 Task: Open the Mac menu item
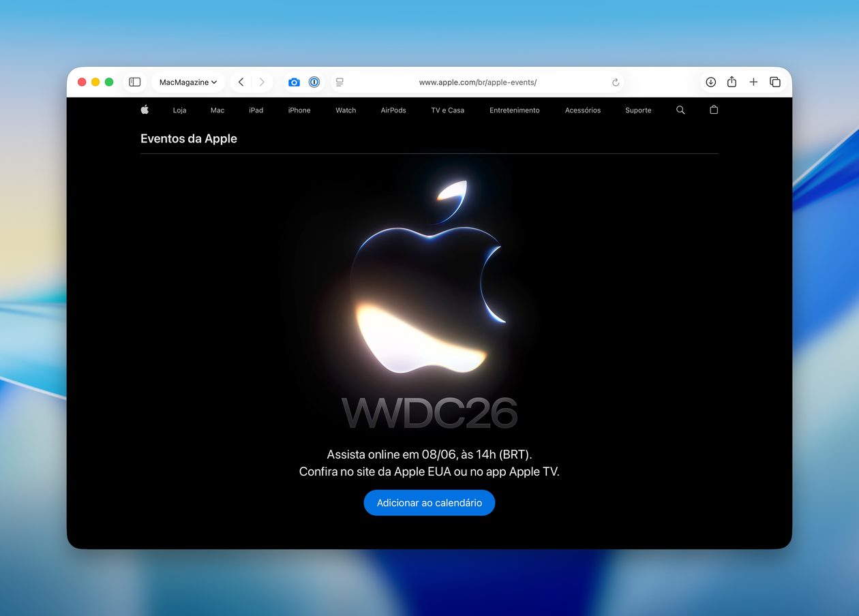pos(217,110)
